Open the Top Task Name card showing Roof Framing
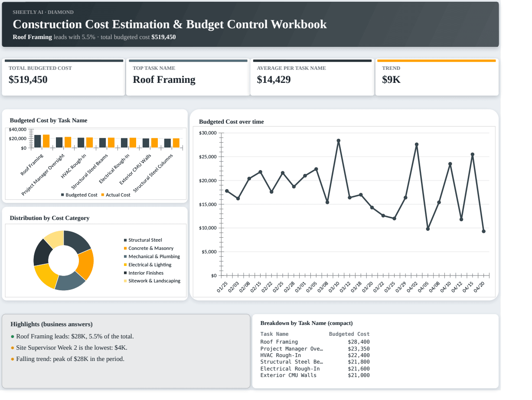The height and width of the screenshot is (400, 532). tap(187, 77)
